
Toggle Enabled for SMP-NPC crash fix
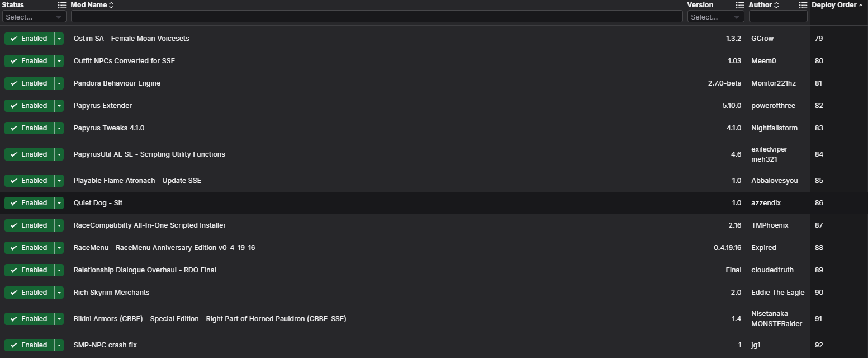tap(29, 345)
